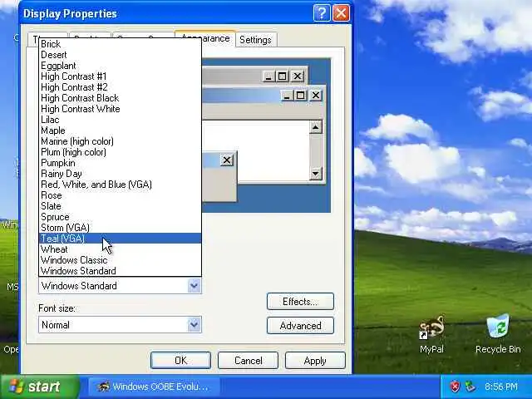Click the Safely Remove Hardware tray icon
This screenshot has height=399, width=532.
[x=470, y=387]
